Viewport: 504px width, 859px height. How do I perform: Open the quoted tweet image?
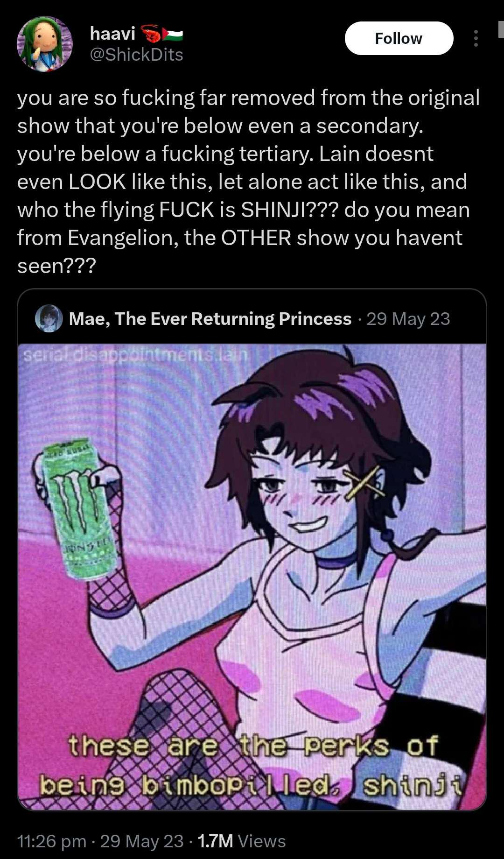click(x=252, y=577)
